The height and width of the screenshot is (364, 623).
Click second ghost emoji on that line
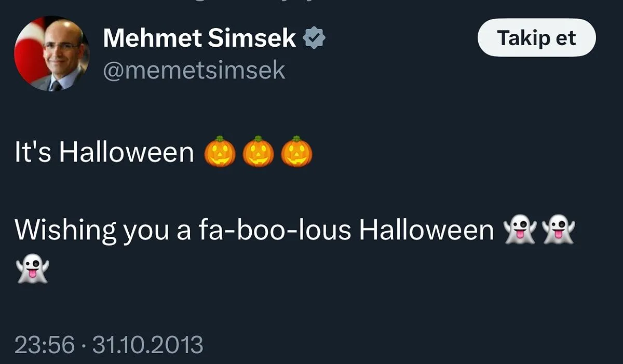[x=558, y=230]
